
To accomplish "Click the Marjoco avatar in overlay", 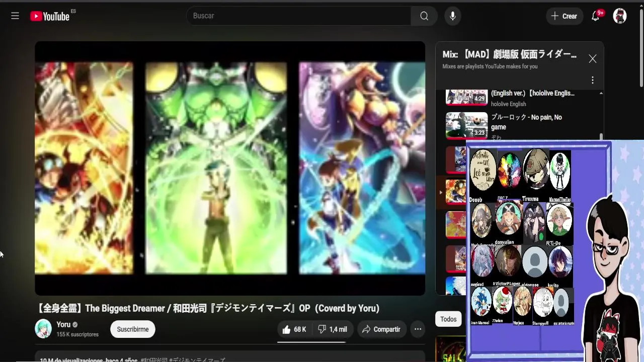I will coord(522,302).
